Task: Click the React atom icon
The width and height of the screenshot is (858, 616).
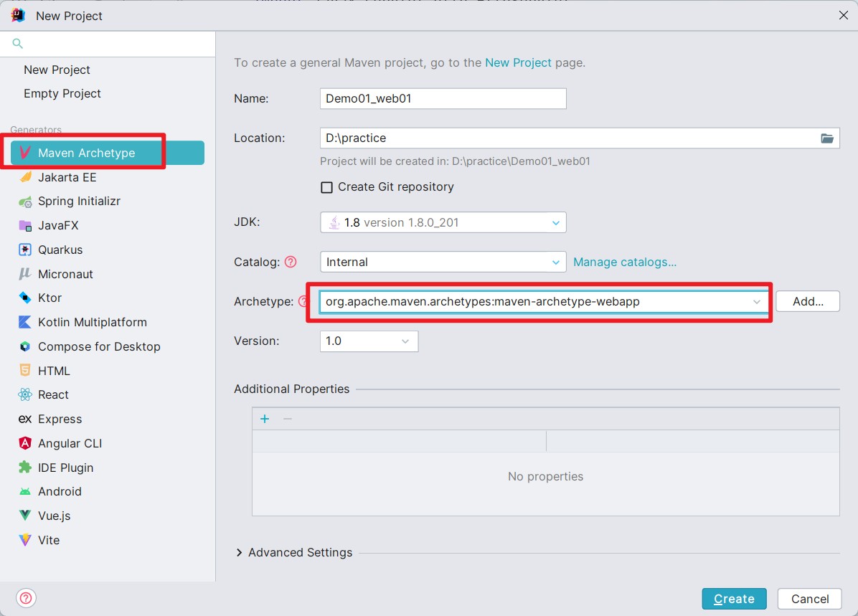Action: click(x=25, y=394)
